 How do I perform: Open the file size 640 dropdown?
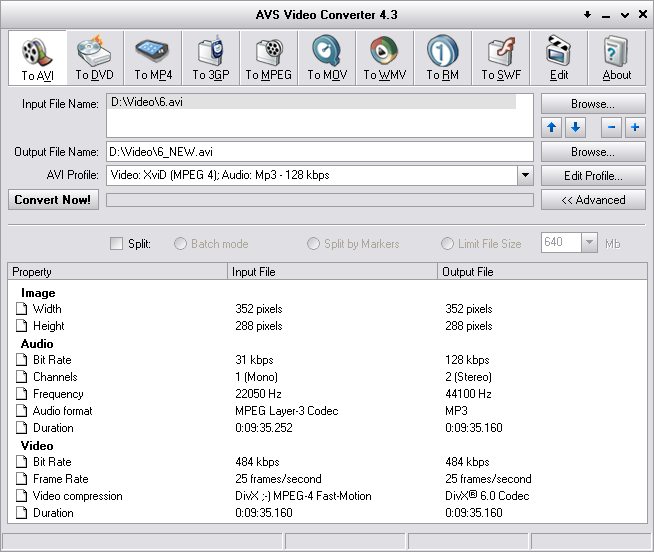pos(588,243)
